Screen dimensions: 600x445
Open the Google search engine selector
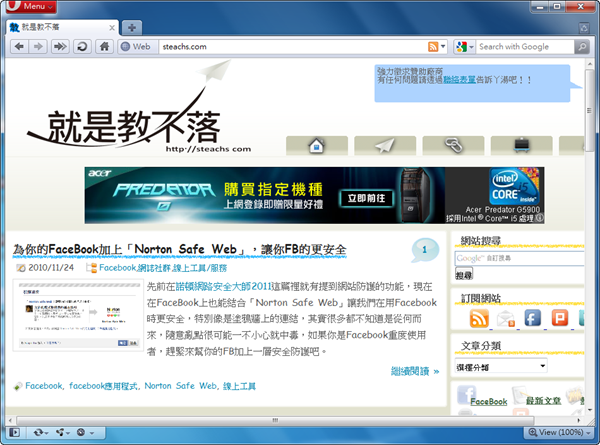coord(465,47)
